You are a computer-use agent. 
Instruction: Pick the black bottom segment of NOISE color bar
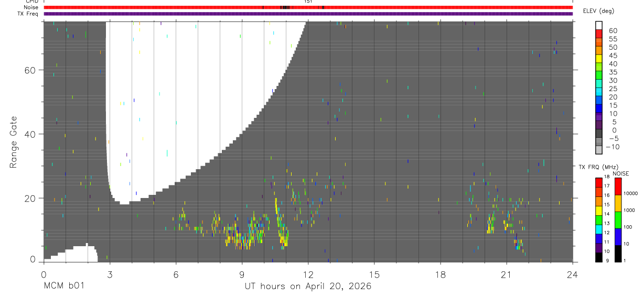pos(618,254)
